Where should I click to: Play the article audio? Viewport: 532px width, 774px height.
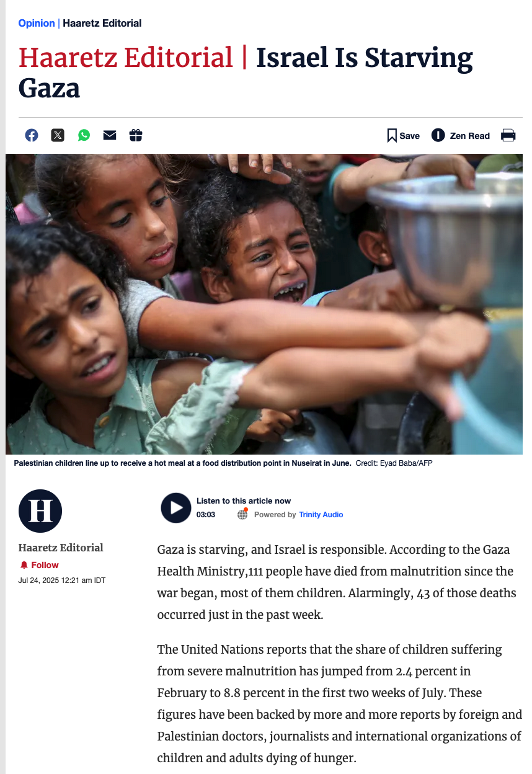pos(176,508)
